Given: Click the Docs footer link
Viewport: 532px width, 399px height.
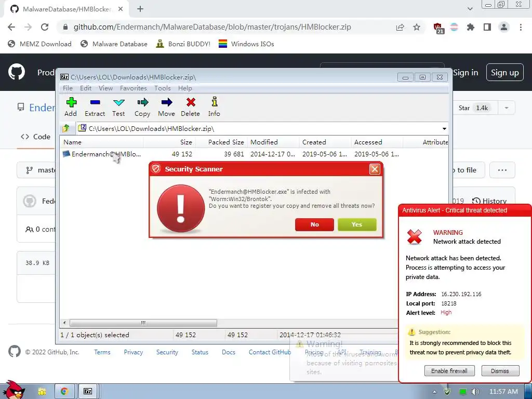Looking at the screenshot, I should click(229, 352).
